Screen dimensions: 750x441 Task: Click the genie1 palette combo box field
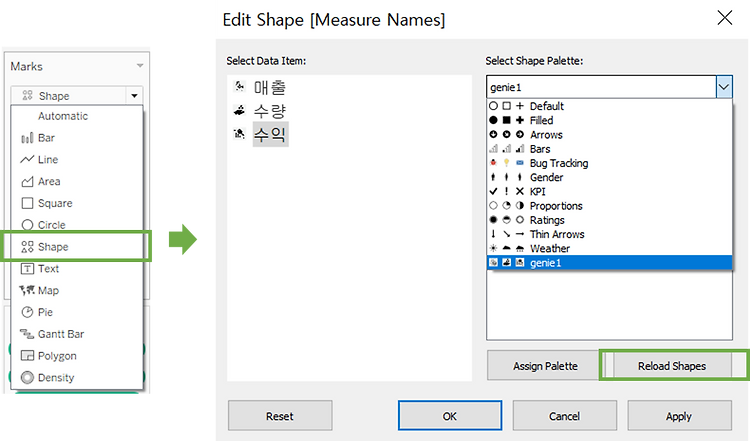click(x=602, y=87)
